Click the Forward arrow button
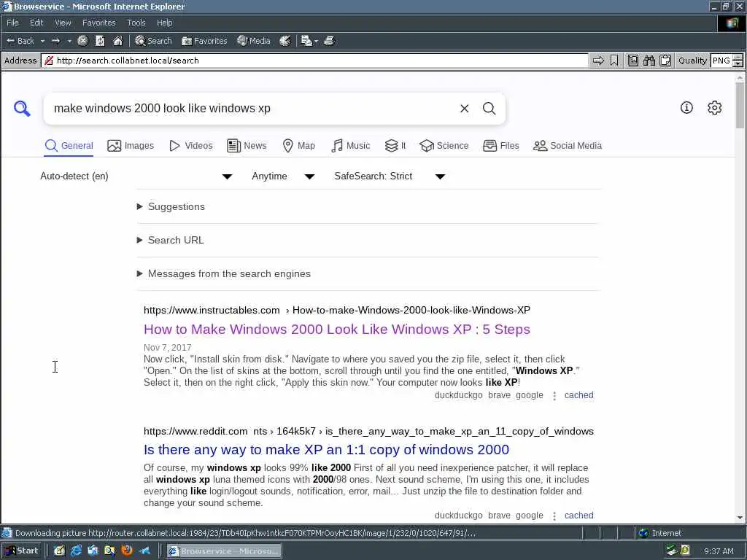Viewport: 747px width, 560px height. pos(55,41)
